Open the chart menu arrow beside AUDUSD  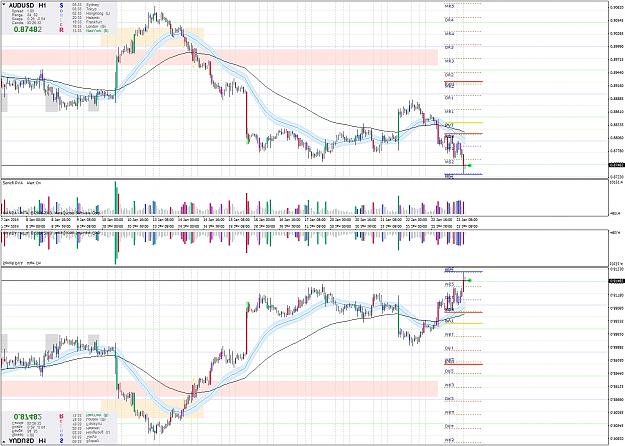coord(4,5)
